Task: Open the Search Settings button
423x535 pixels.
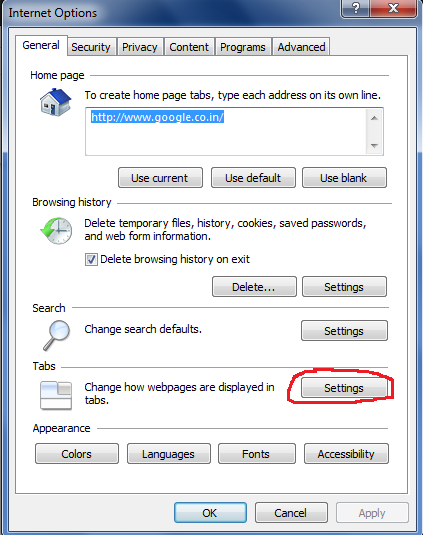Action: pyautogui.click(x=344, y=330)
